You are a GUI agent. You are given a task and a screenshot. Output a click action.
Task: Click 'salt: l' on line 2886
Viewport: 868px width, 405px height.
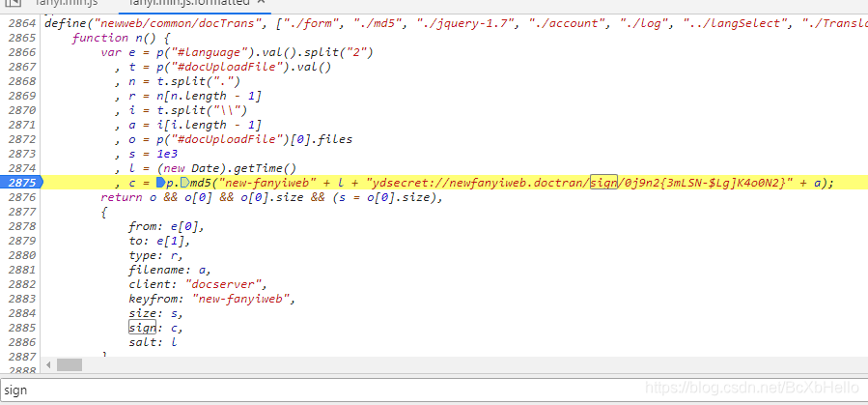coord(153,342)
